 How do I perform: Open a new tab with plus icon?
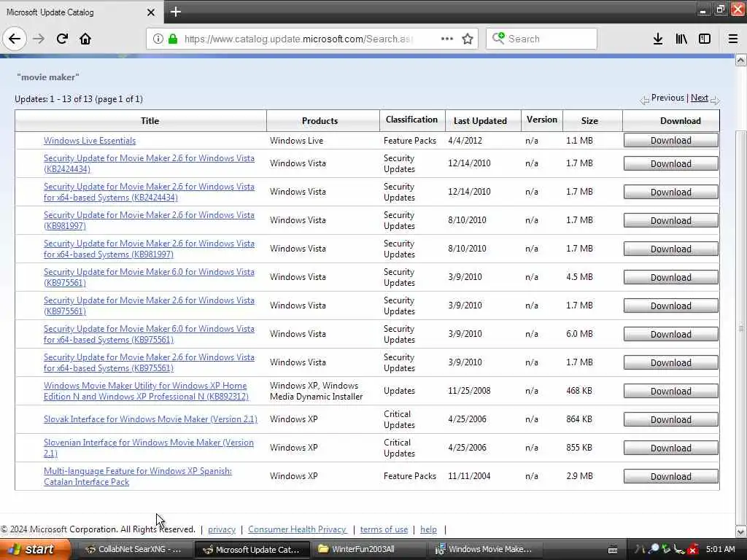176,12
